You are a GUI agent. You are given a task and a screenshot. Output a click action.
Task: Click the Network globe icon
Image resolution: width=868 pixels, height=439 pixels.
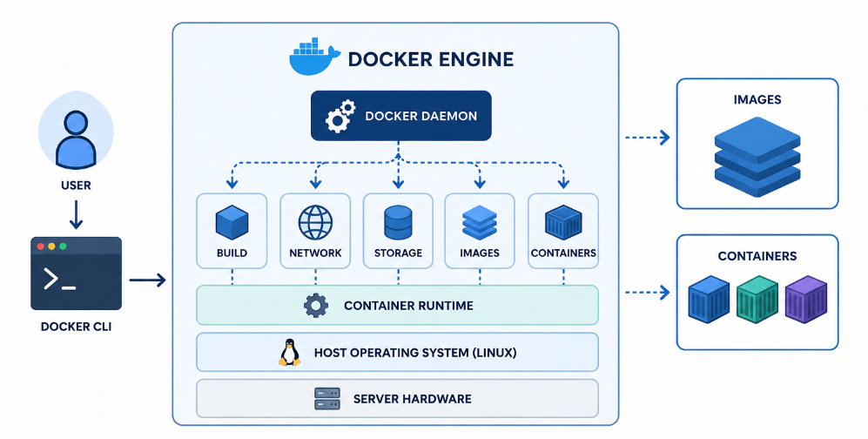tap(315, 222)
